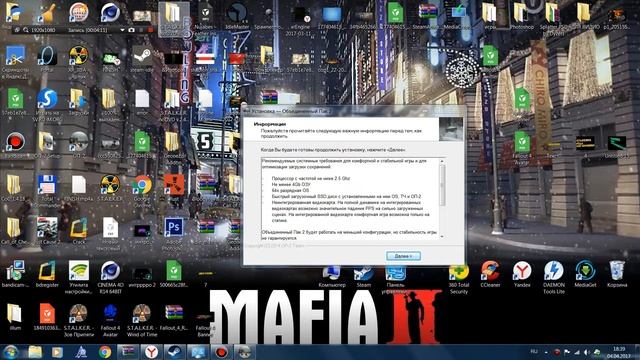Switch to Steam on the taskbar
The width and height of the screenshot is (640, 360).
(x=175, y=352)
